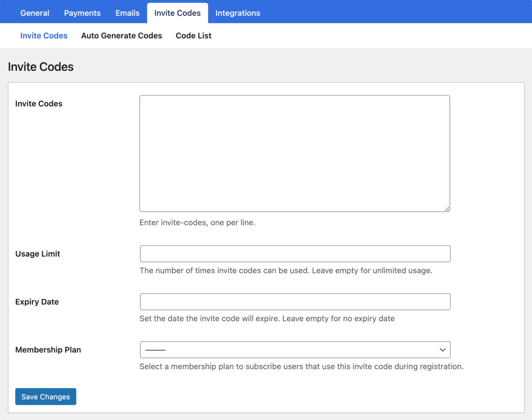The width and height of the screenshot is (532, 420).
Task: Expand the Membership Plan dropdown
Action: point(295,350)
